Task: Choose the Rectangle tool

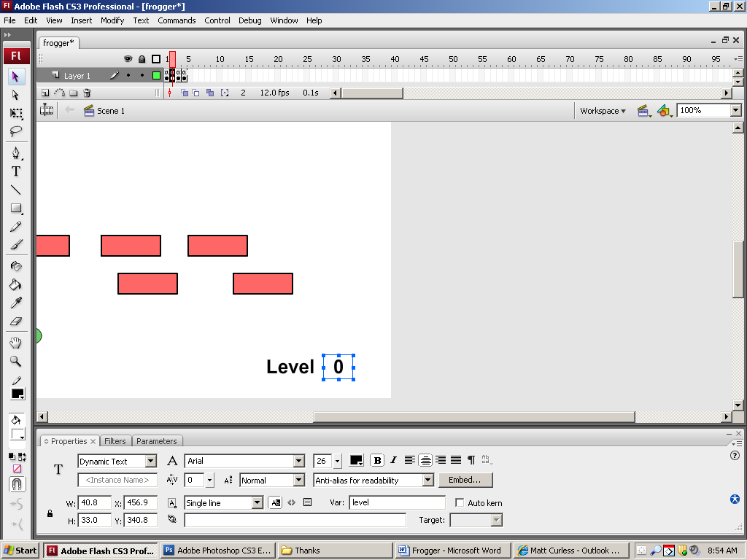Action: coord(15,209)
